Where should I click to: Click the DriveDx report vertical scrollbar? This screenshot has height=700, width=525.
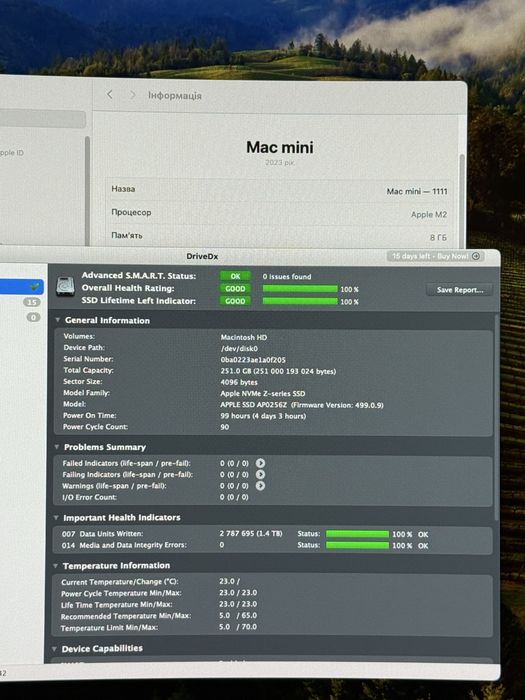(x=497, y=417)
